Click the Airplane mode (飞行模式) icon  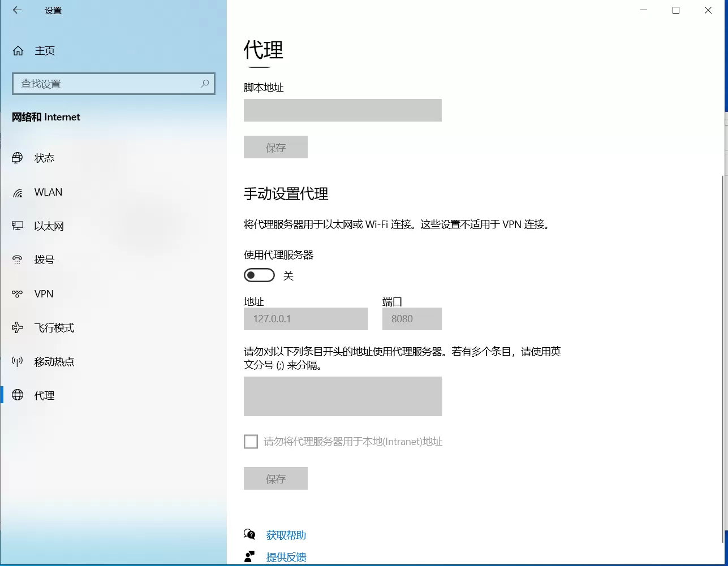pyautogui.click(x=18, y=327)
